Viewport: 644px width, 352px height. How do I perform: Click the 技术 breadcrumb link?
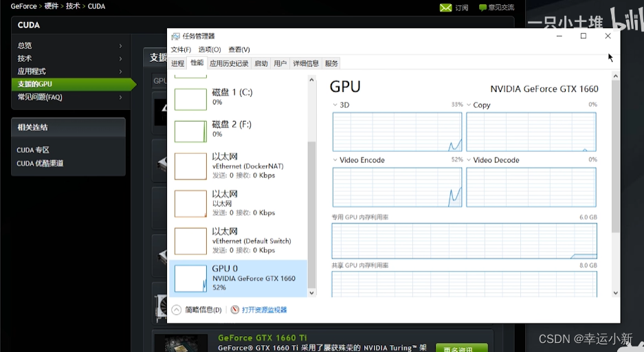tap(73, 6)
